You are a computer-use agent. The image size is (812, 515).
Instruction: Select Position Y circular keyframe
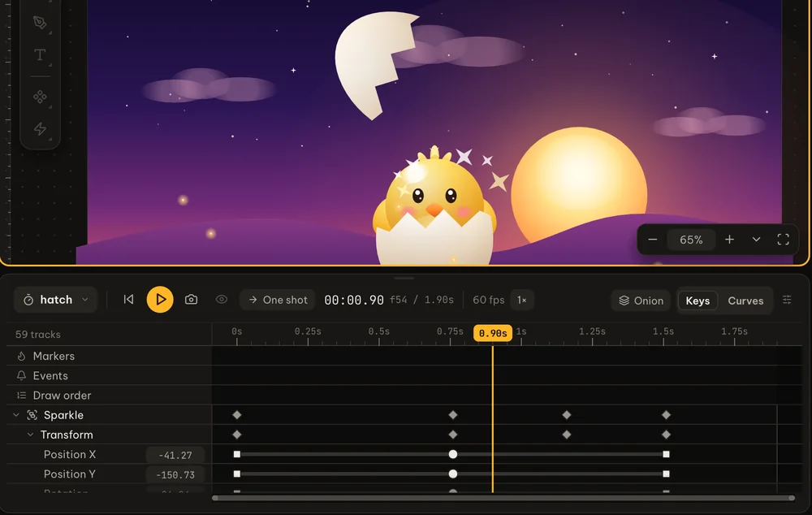[x=453, y=474]
